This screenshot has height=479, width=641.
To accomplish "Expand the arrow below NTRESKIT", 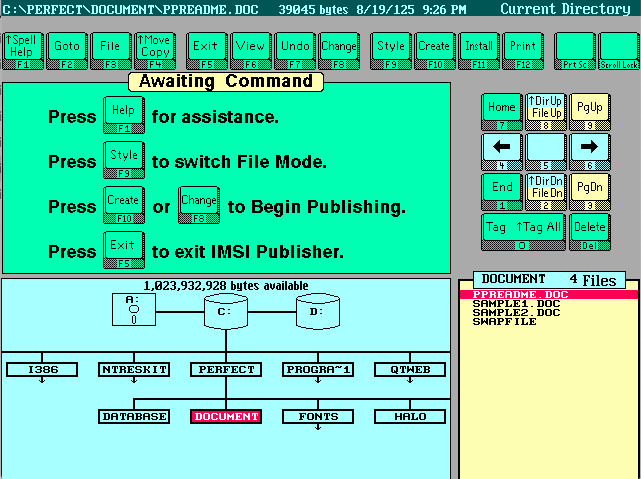I will pyautogui.click(x=134, y=380).
